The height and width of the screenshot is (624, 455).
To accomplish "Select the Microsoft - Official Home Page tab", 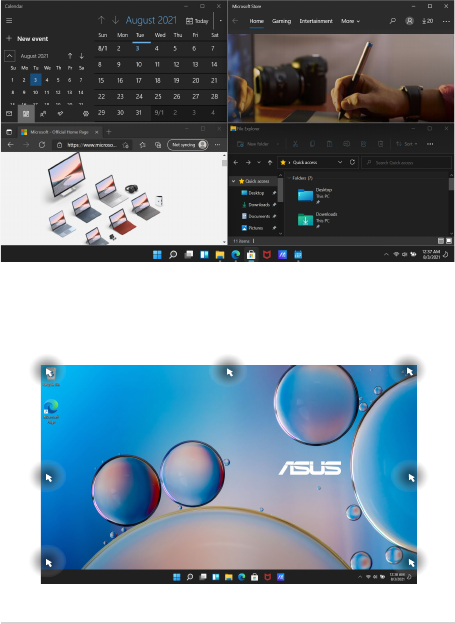I will (60, 132).
